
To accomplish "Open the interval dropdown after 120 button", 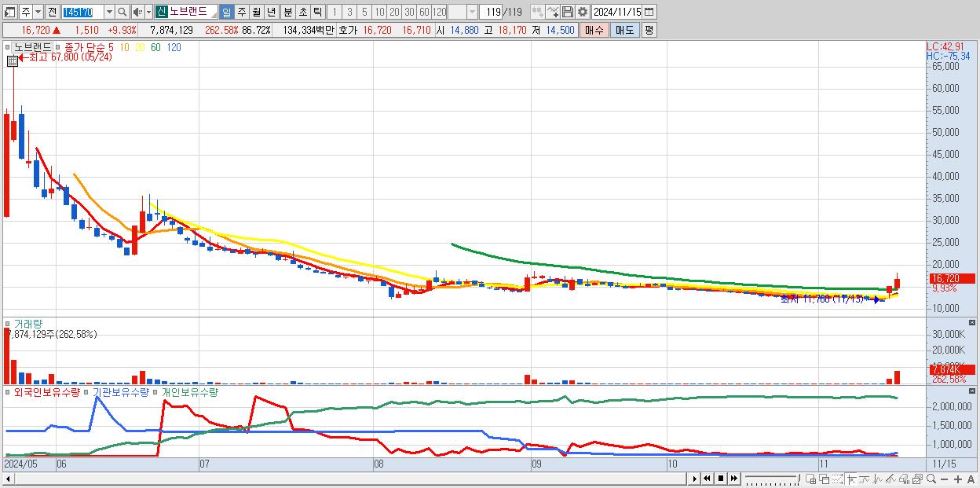I will (x=471, y=12).
